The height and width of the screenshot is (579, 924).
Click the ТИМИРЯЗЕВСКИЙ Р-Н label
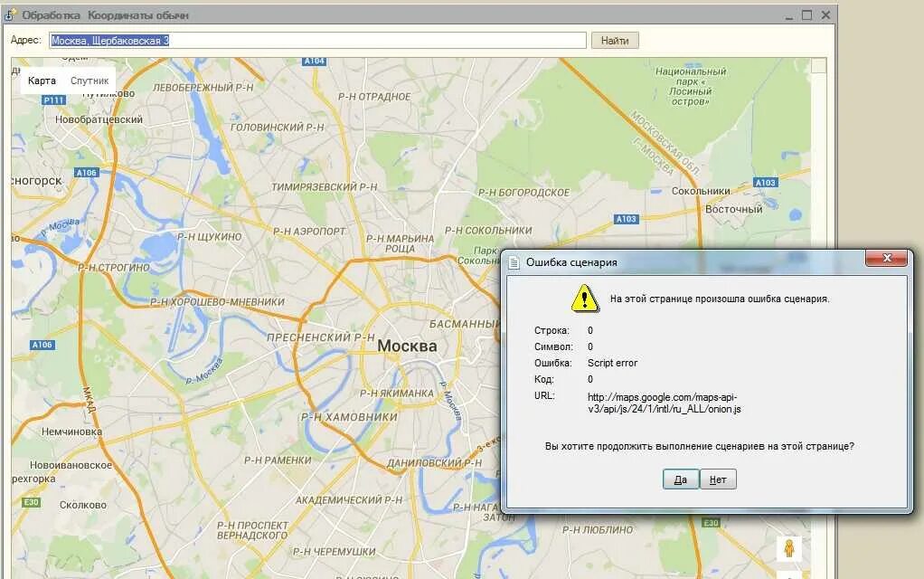(x=324, y=187)
